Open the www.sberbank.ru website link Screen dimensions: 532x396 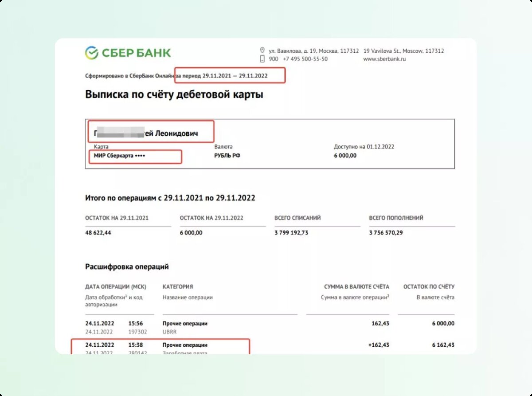(384, 59)
